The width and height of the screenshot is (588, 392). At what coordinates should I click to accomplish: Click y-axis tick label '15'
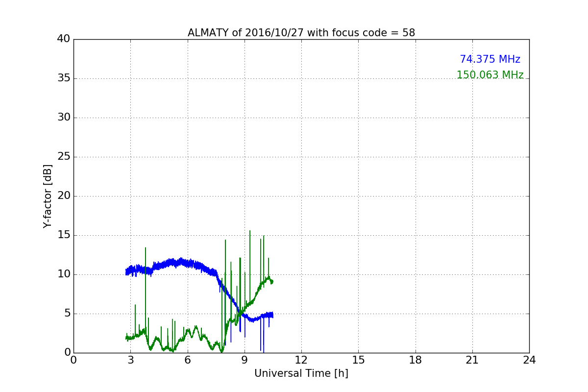click(x=63, y=235)
